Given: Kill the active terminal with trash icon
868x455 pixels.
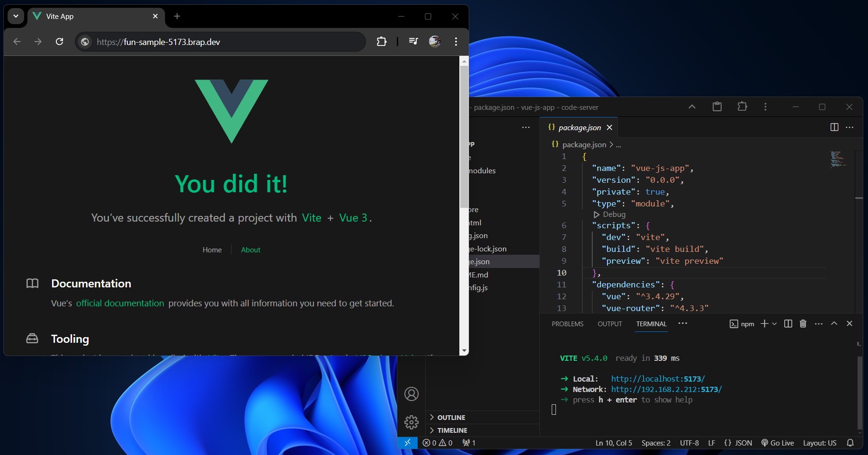Looking at the screenshot, I should pos(802,323).
